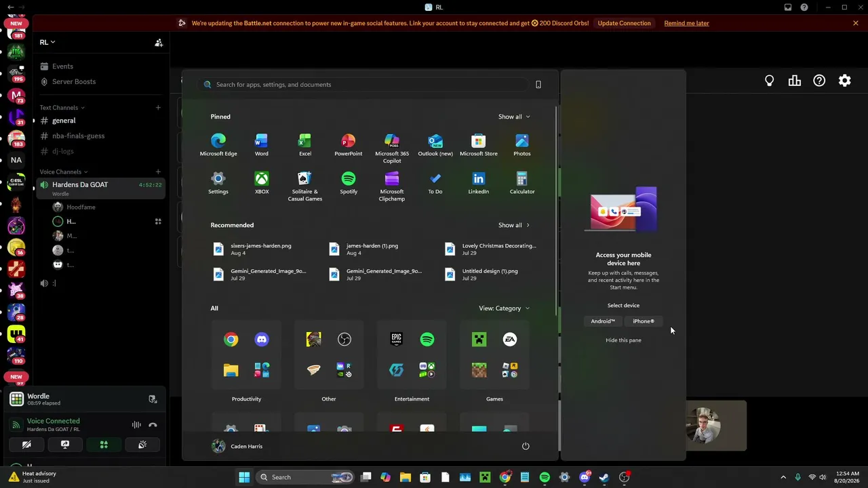Create a new text channel with plus
This screenshot has height=488, width=868.
158,107
